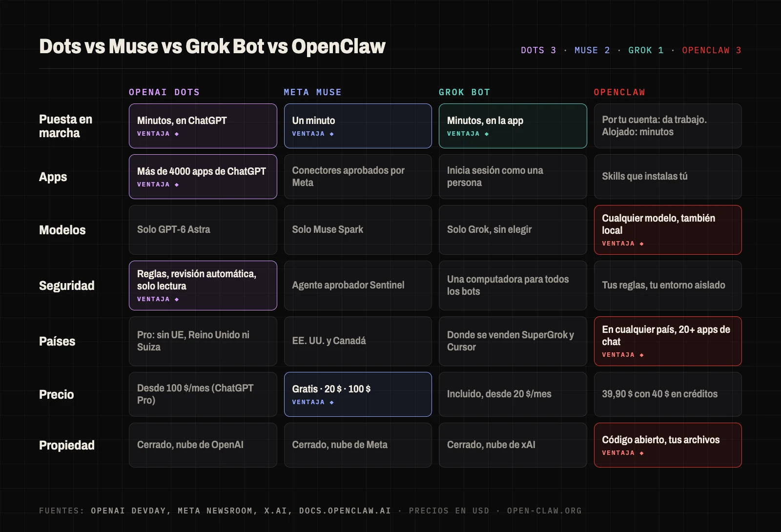Click the VENTAJA badge under 'Gratis · 20 $ · 100 $'
Image resolution: width=781 pixels, height=532 pixels.
click(x=313, y=402)
